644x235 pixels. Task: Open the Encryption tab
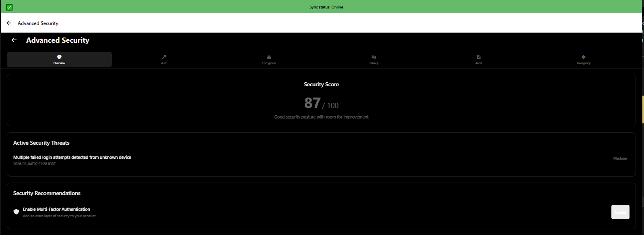(269, 60)
